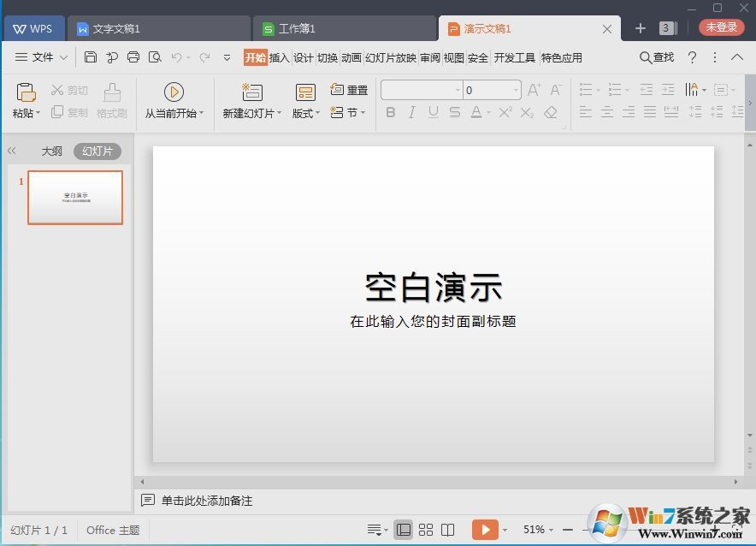Toggle underline formatting
756x546 pixels.
(x=434, y=112)
